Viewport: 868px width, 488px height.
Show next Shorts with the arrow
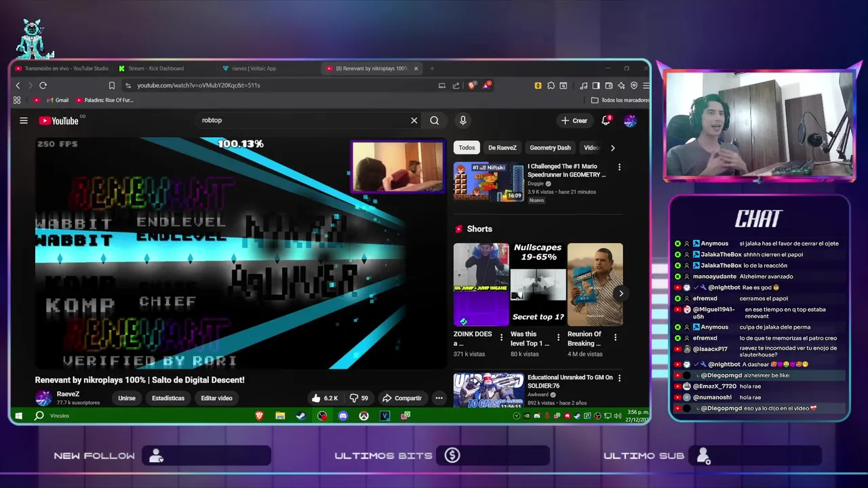(620, 293)
